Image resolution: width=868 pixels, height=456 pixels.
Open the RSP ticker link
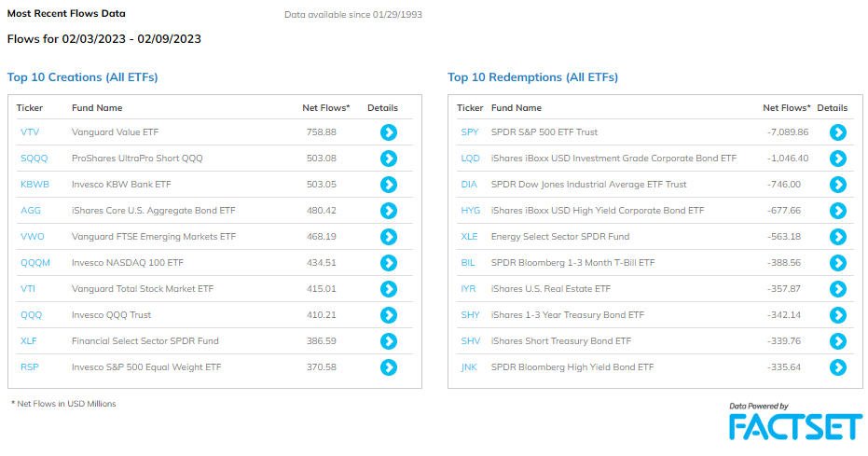pyautogui.click(x=29, y=366)
